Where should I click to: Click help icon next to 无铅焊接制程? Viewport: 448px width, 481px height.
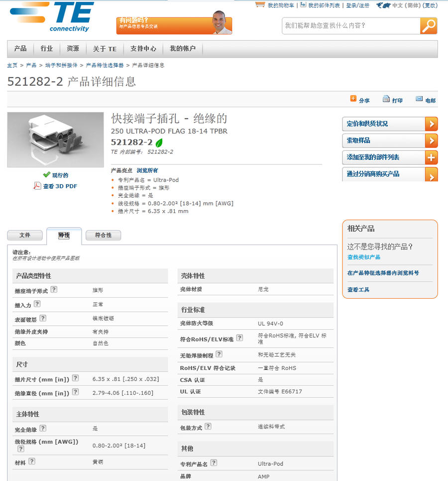click(x=219, y=354)
